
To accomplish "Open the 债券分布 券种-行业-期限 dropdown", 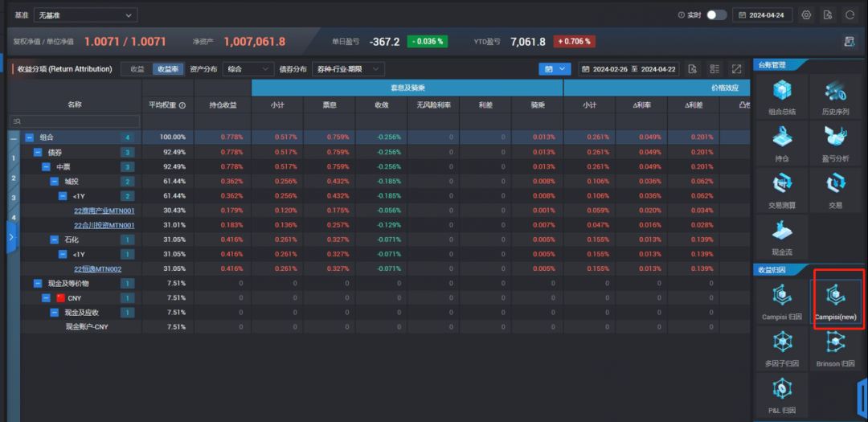I will tap(348, 69).
